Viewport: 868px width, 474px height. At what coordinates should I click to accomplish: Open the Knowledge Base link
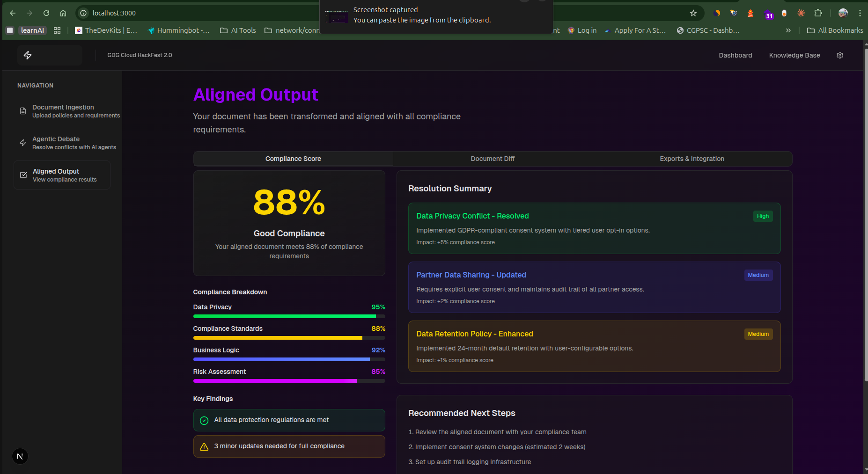[x=794, y=55]
